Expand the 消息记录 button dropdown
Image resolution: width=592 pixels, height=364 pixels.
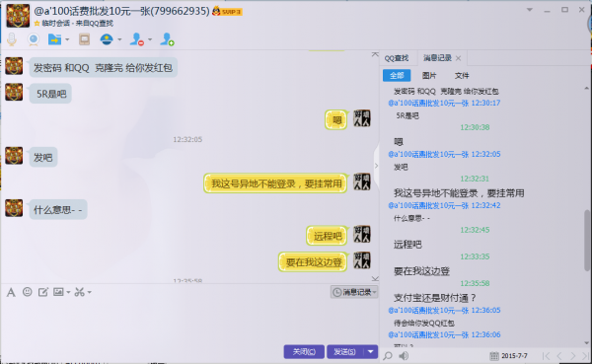375,292
